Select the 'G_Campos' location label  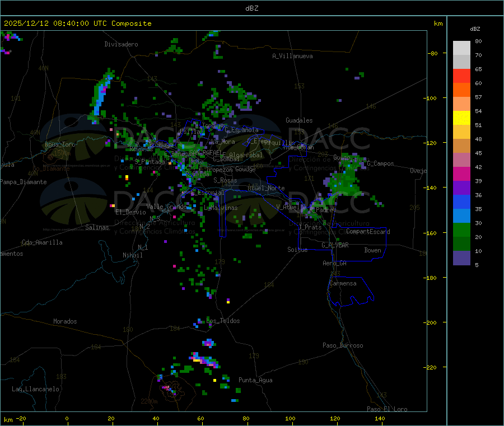pyautogui.click(x=380, y=163)
